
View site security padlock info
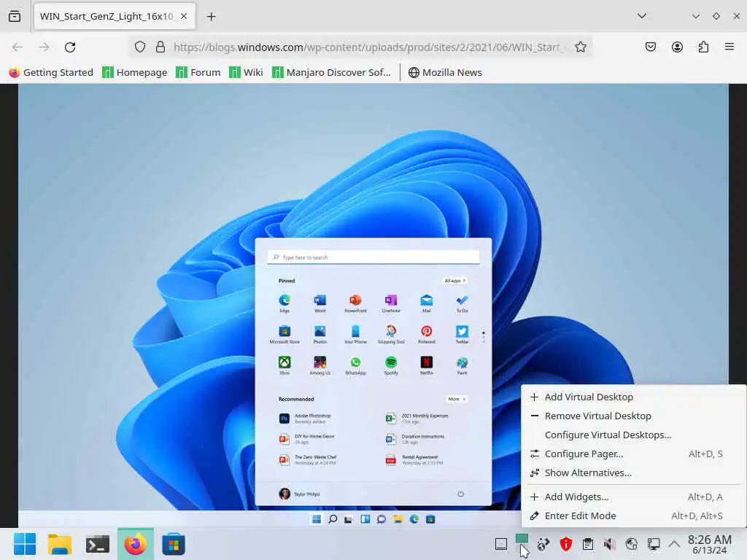(160, 47)
